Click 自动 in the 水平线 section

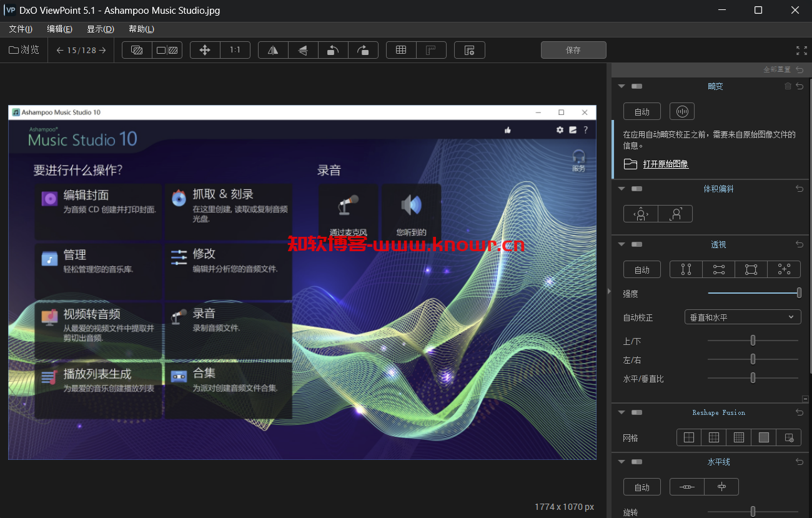coord(642,487)
